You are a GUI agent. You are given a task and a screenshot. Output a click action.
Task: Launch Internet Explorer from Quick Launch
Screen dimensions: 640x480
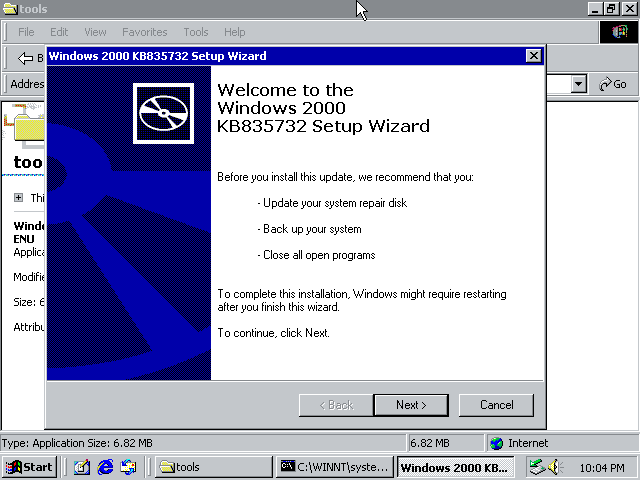[x=105, y=467]
